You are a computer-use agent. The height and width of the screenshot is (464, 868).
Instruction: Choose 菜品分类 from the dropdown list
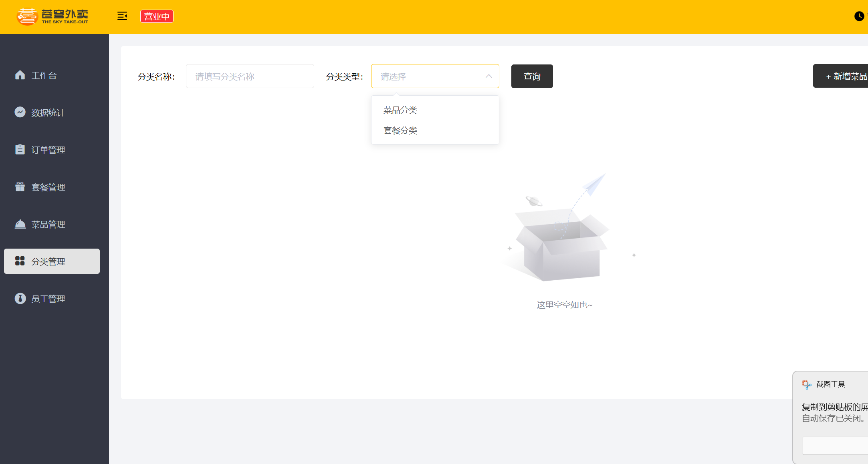click(400, 110)
